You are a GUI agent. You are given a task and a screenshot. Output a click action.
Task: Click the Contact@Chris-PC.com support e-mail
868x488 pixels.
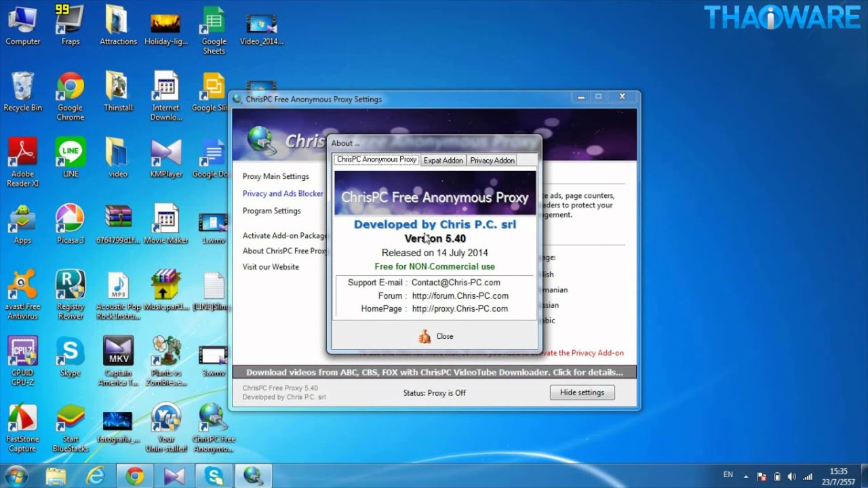tap(456, 283)
